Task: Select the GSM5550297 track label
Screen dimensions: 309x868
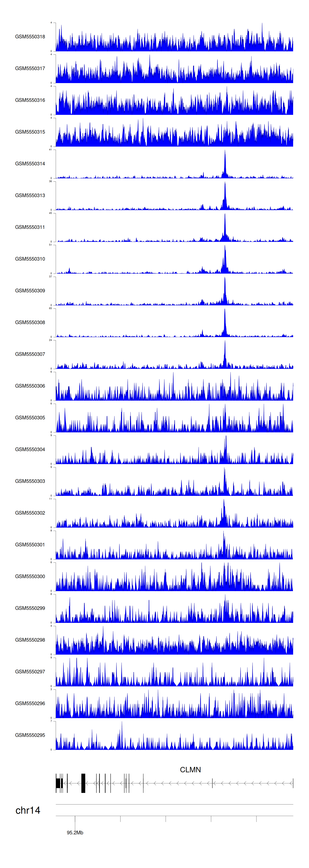Action: 30,672
